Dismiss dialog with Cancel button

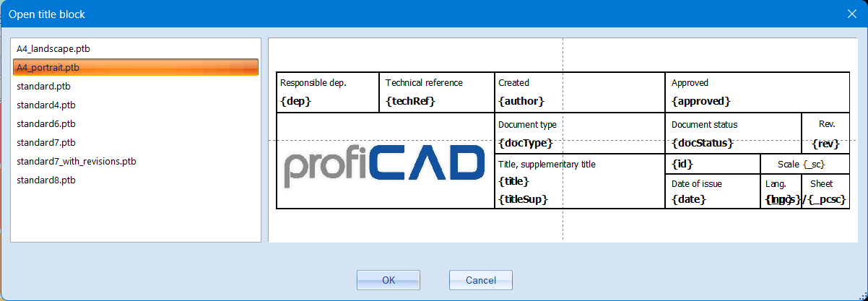(481, 280)
